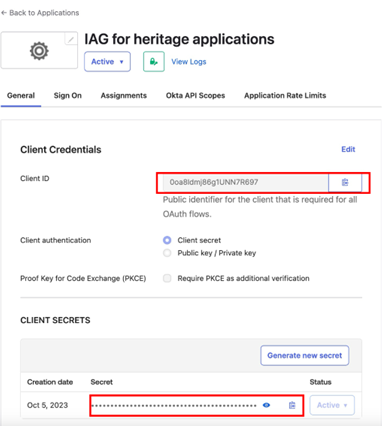
Task: Click the gear application logo icon
Action: (x=39, y=51)
